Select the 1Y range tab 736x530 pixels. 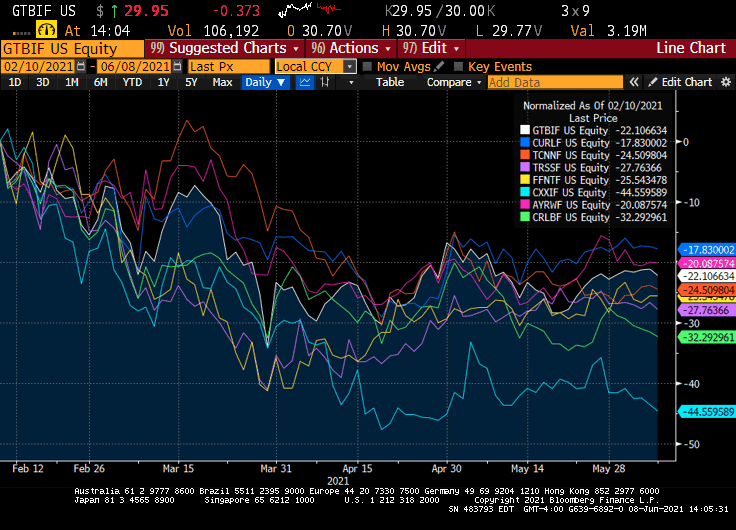(163, 82)
